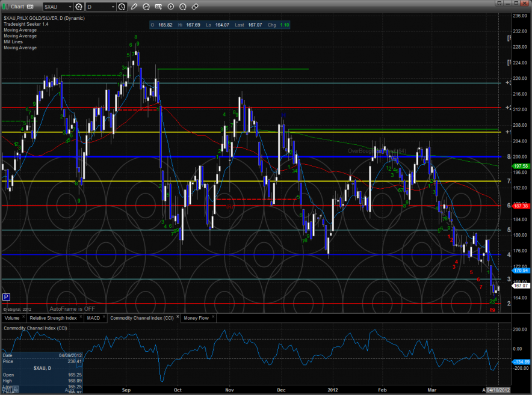Screen dimensions: 532x395
Task: Click the blue P icon on chart
Action: click(x=6, y=297)
